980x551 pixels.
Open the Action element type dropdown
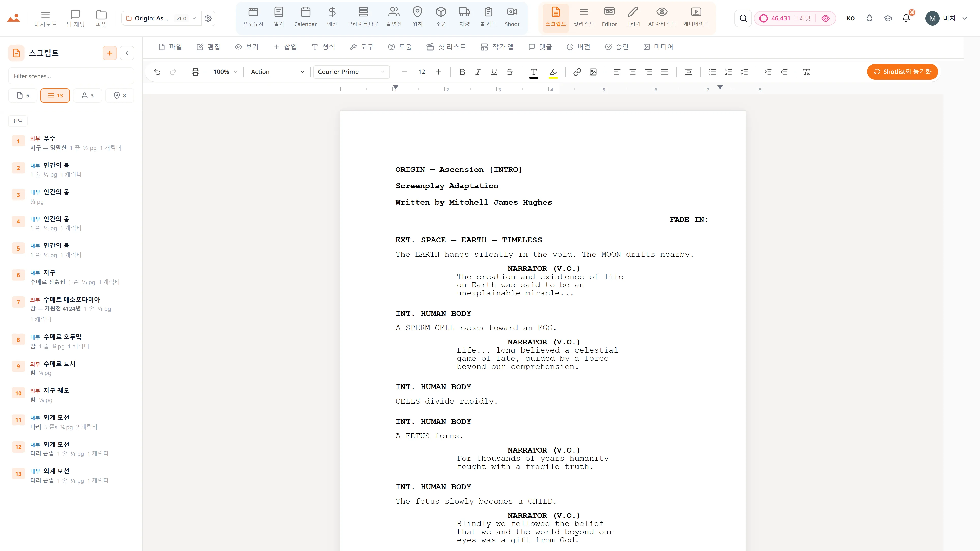(x=277, y=72)
